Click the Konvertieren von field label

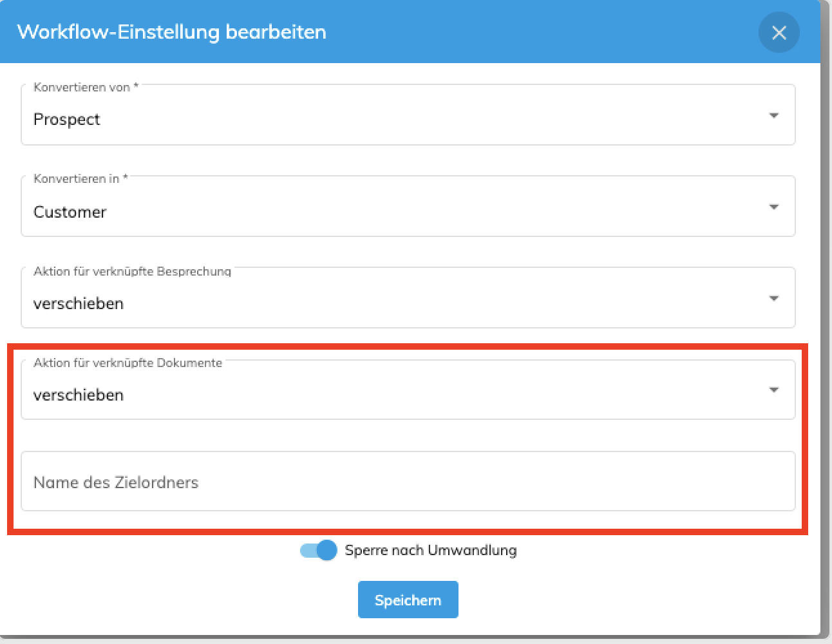point(86,87)
